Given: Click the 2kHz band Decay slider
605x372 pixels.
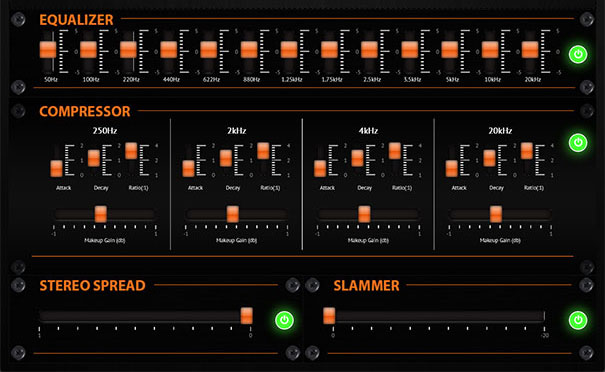Looking at the screenshot, I should click(x=226, y=158).
